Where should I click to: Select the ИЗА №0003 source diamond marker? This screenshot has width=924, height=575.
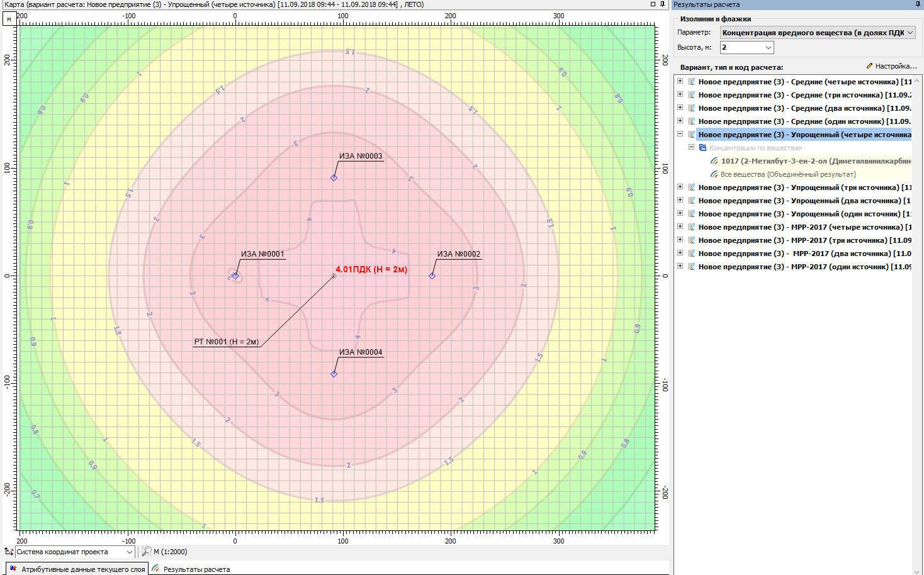point(334,177)
